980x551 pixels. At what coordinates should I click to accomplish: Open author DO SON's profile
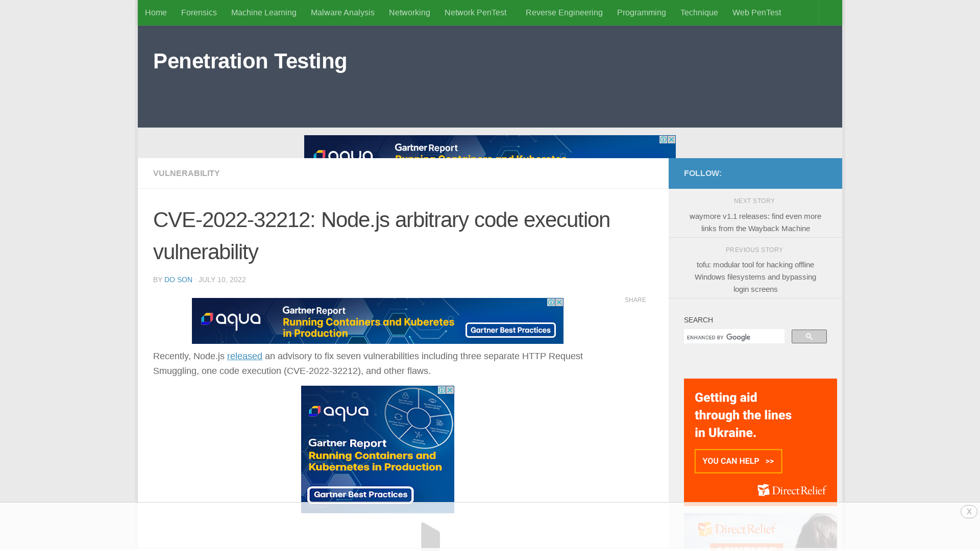tap(178, 280)
